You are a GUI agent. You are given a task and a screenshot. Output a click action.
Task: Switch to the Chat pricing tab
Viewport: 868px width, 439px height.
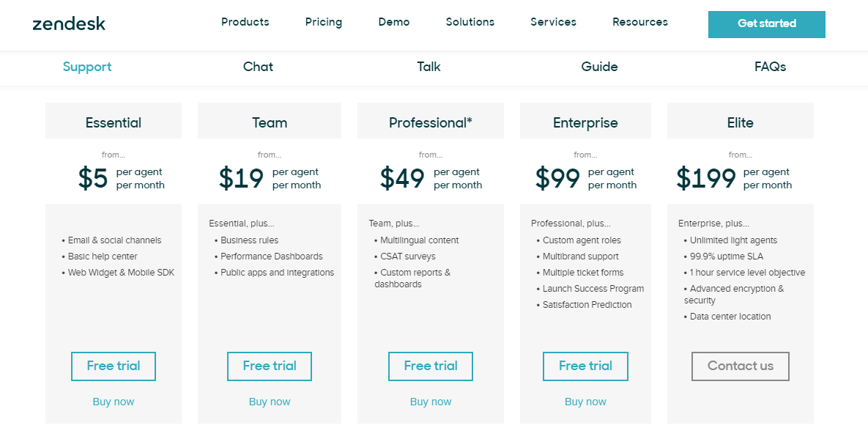(x=258, y=67)
